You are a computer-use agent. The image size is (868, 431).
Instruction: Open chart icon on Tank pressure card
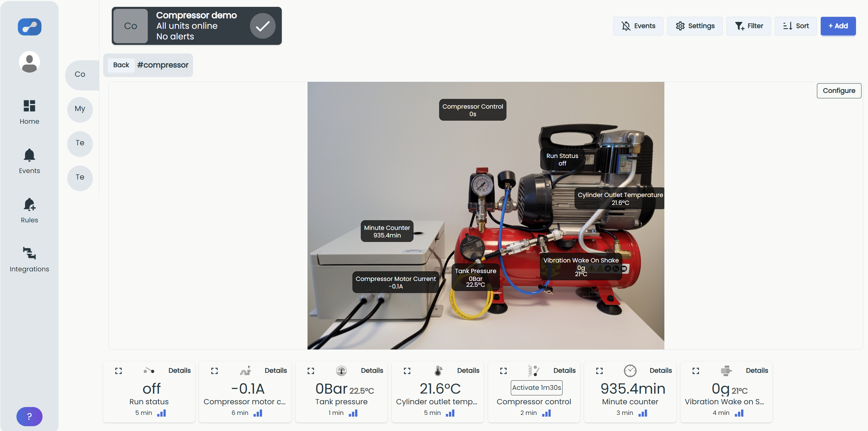(353, 413)
